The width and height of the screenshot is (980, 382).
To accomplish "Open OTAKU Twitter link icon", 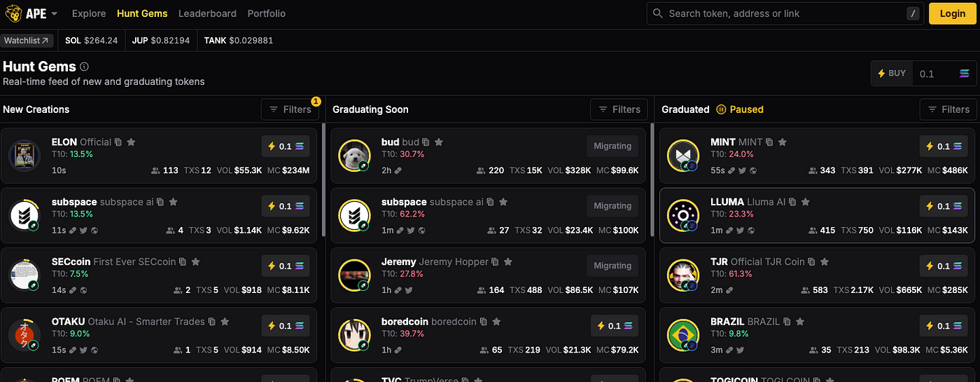I will 84,349.
